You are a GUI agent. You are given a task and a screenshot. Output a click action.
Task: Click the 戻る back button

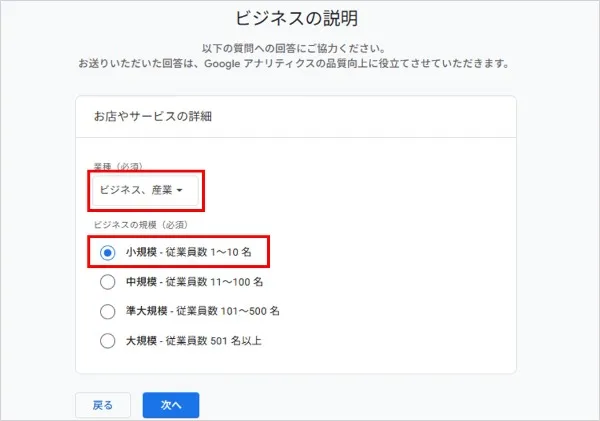tap(103, 405)
